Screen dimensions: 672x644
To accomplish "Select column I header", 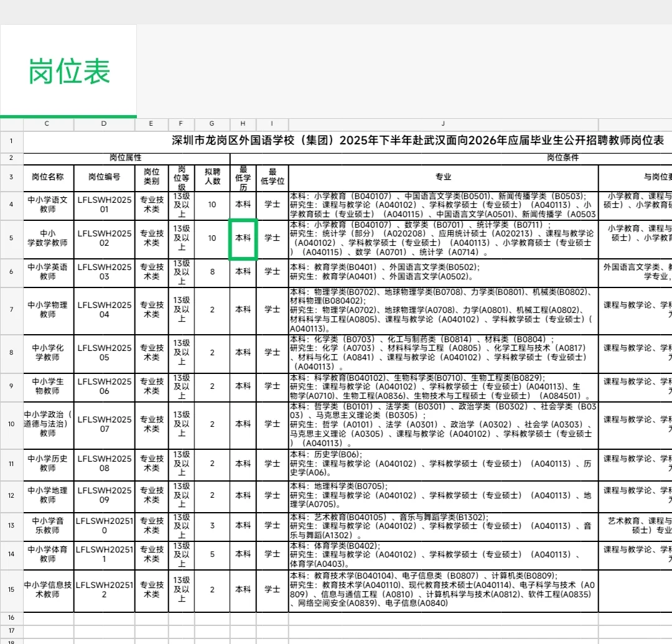I will [272, 124].
